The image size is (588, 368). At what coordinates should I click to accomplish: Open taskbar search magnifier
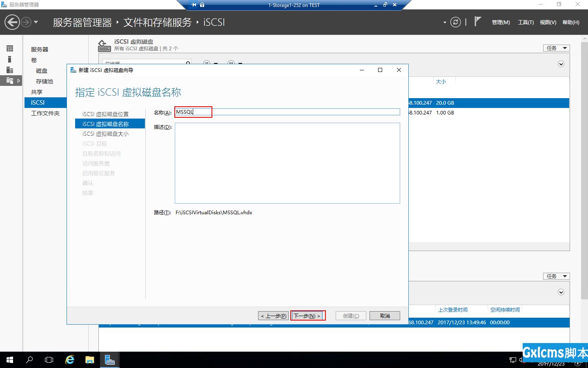[x=29, y=360]
